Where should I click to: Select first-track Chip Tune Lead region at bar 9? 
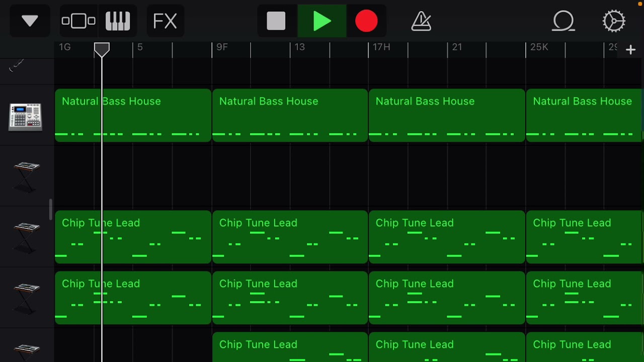tap(290, 237)
